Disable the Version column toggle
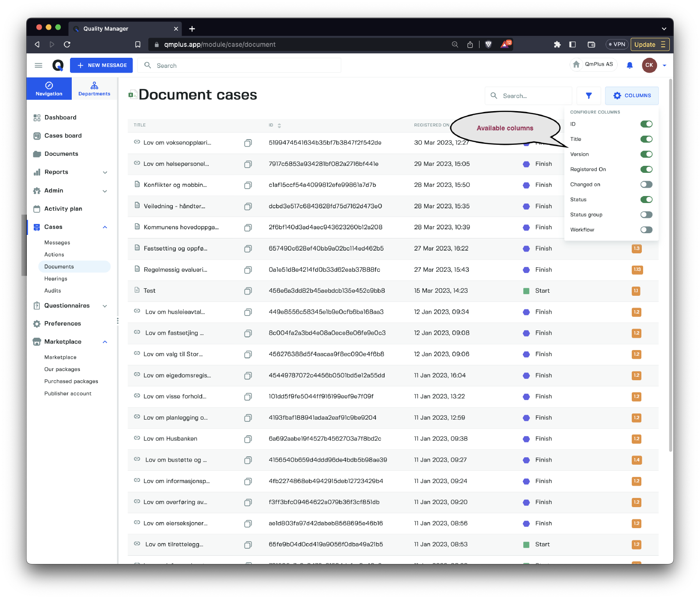The width and height of the screenshot is (700, 599). (646, 154)
